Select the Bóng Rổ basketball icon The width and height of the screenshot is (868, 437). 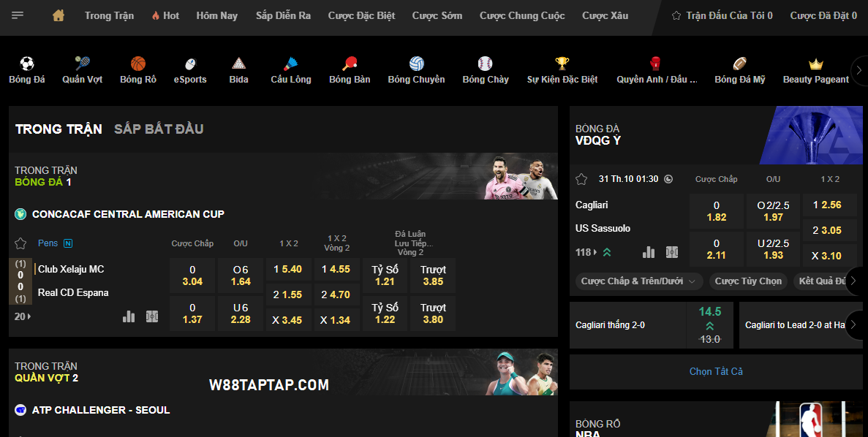(138, 64)
